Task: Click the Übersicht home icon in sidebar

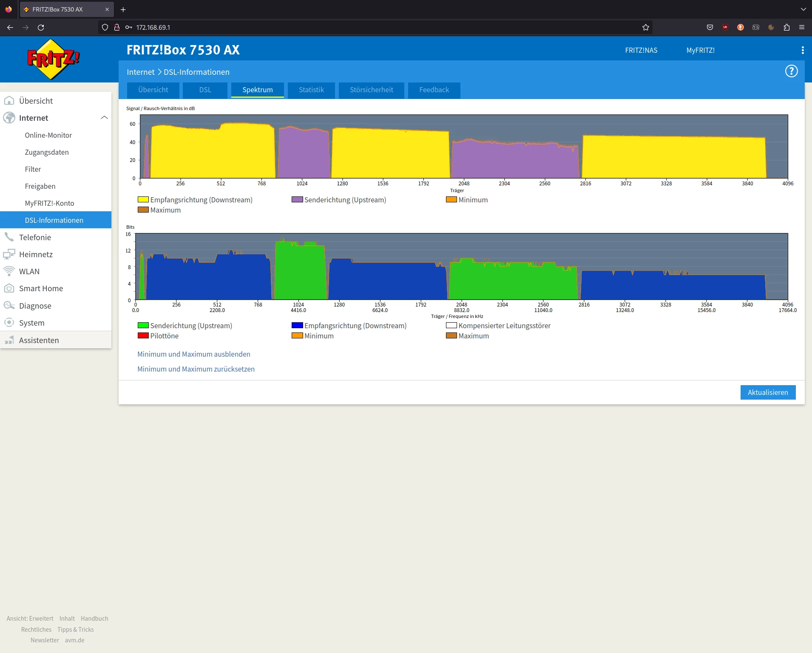Action: (9, 101)
